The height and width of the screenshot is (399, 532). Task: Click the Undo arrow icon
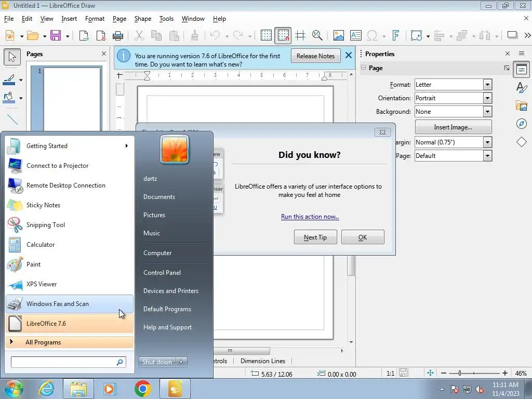(x=215, y=35)
